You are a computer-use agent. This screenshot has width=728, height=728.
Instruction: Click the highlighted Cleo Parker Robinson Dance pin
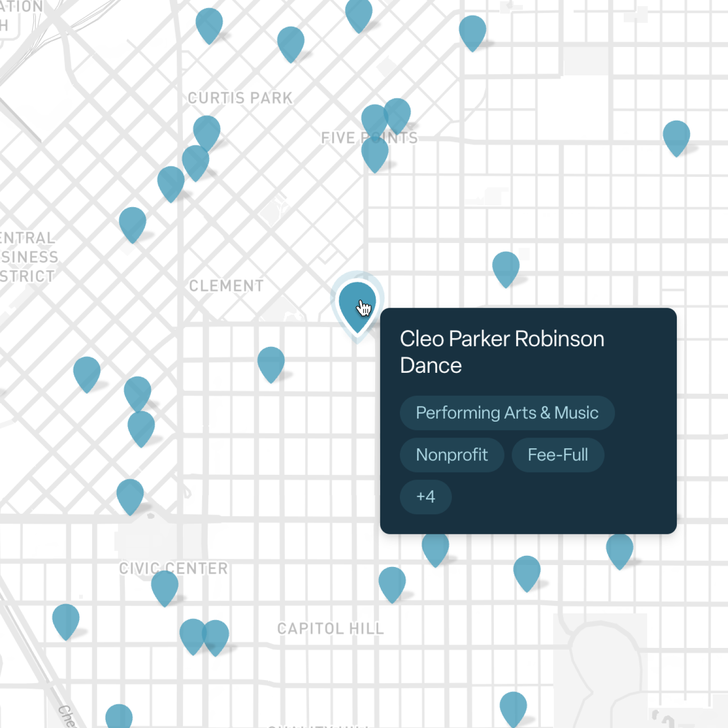(357, 307)
